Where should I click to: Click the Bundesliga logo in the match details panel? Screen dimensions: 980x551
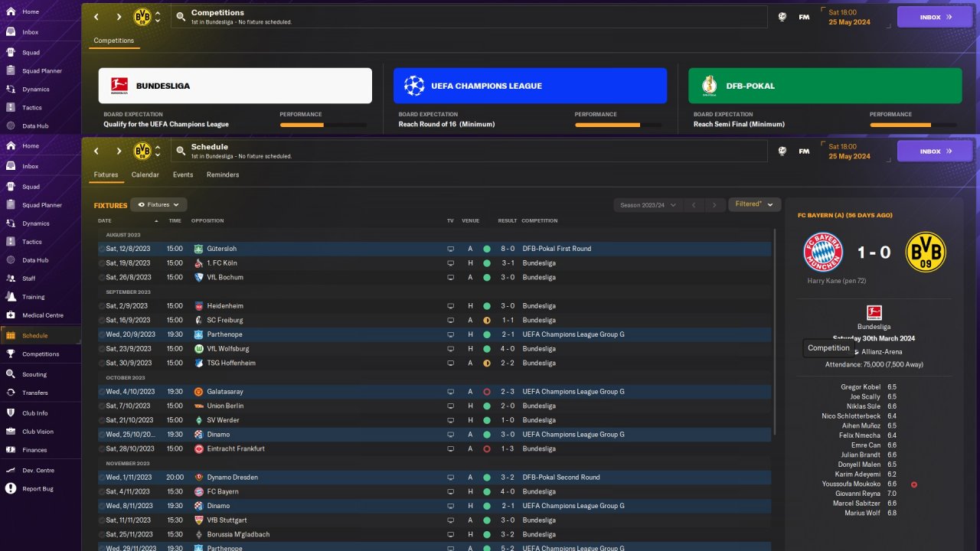[874, 312]
